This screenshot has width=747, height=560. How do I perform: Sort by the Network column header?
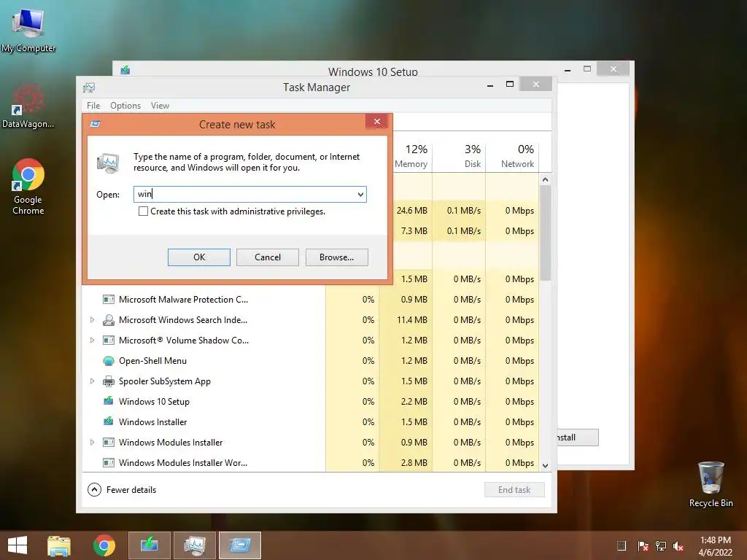click(x=513, y=156)
